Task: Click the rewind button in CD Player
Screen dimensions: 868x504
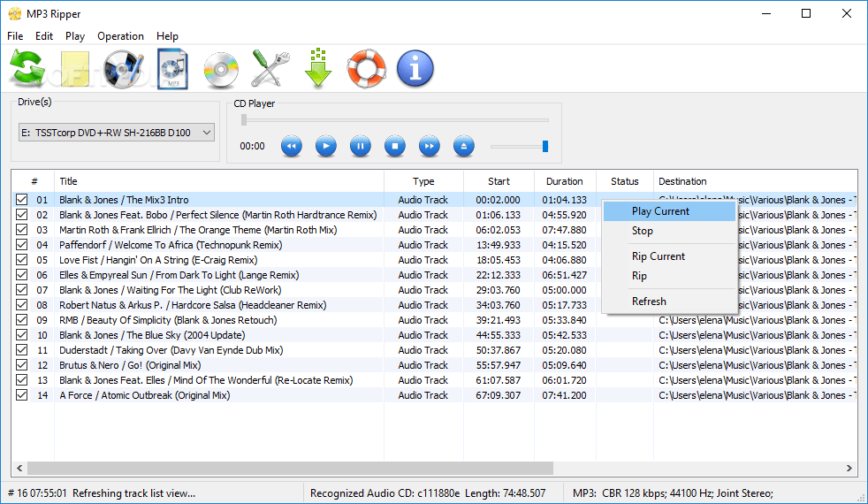Action: [291, 146]
